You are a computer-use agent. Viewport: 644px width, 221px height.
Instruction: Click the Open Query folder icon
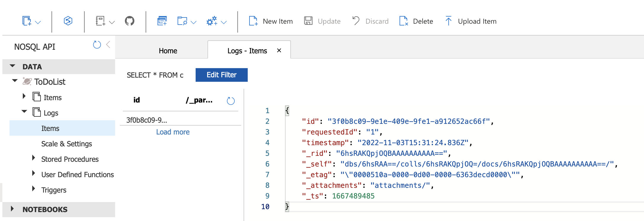[182, 21]
